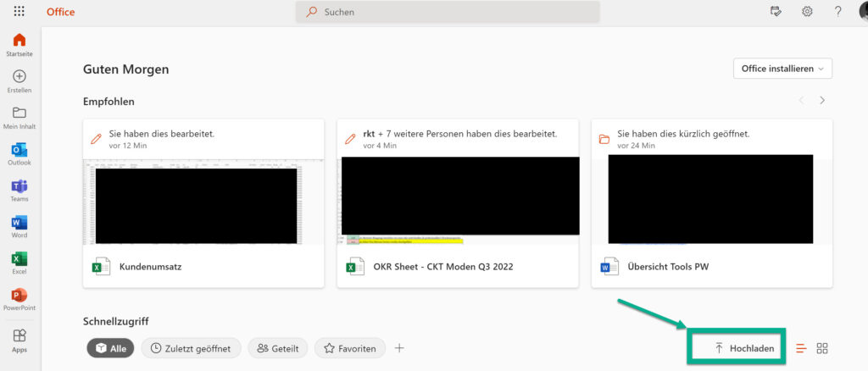Screen dimensions: 868x371
Task: Show next recommended files with right chevron
Action: coord(821,101)
